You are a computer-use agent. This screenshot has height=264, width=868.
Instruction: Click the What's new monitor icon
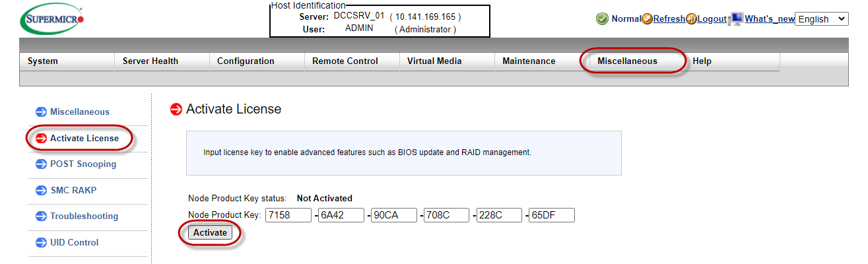[736, 19]
